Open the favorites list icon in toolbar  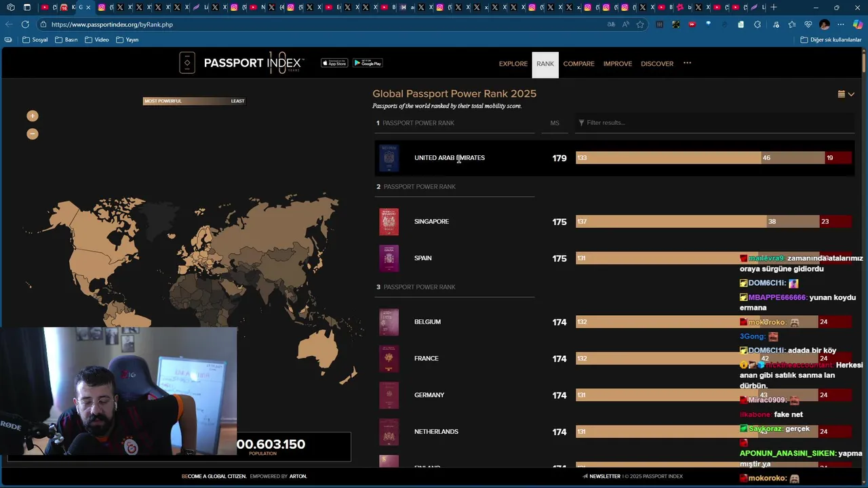(791, 24)
